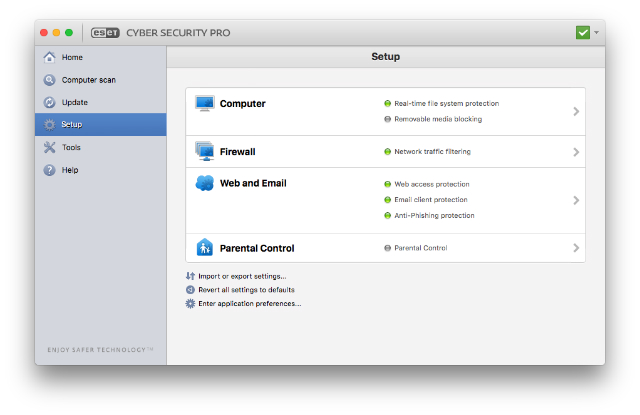
Task: Expand the Computer section chevron
Action: (576, 111)
